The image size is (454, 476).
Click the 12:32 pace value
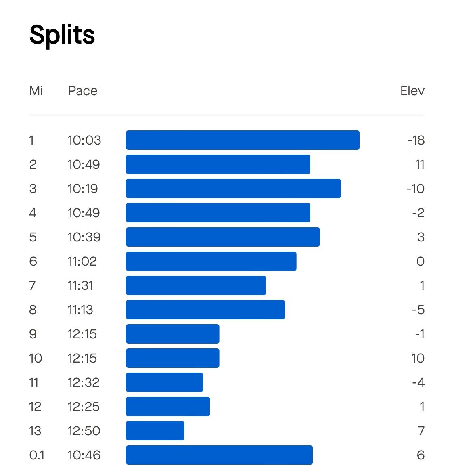[x=84, y=382]
